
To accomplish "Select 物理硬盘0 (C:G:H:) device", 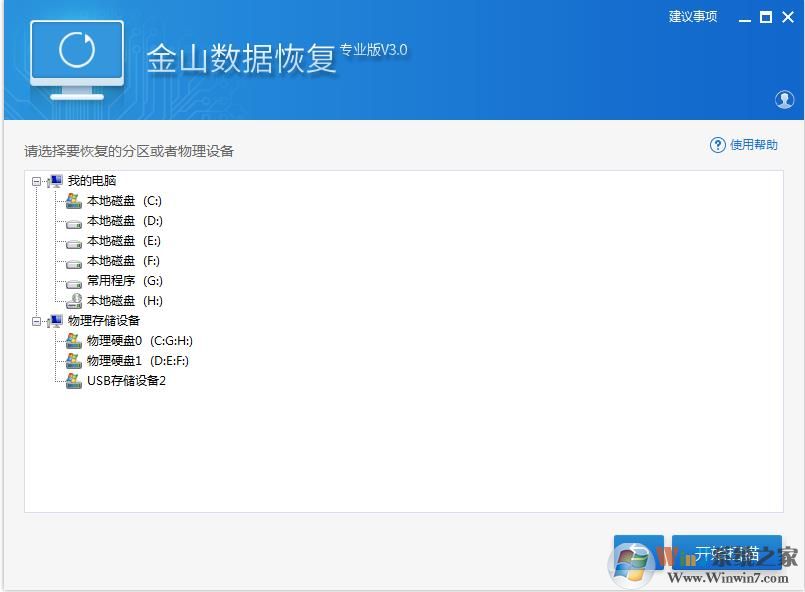I will coord(140,341).
